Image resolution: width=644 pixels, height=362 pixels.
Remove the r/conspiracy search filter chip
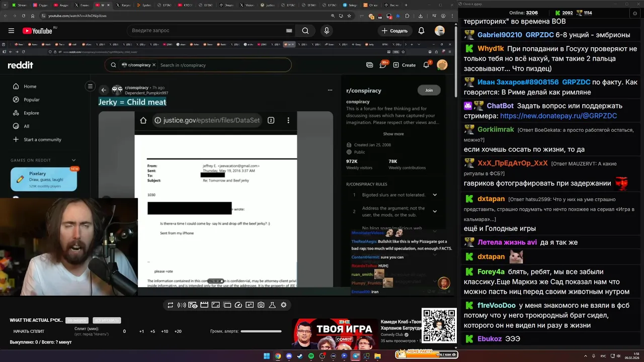154,65
